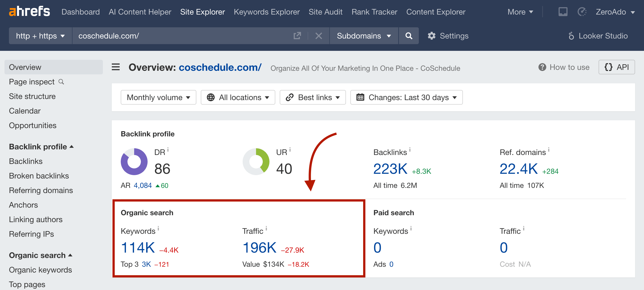Screen dimensions: 644x290
Task: Click the AR value 4,084 link
Action: [142, 185]
